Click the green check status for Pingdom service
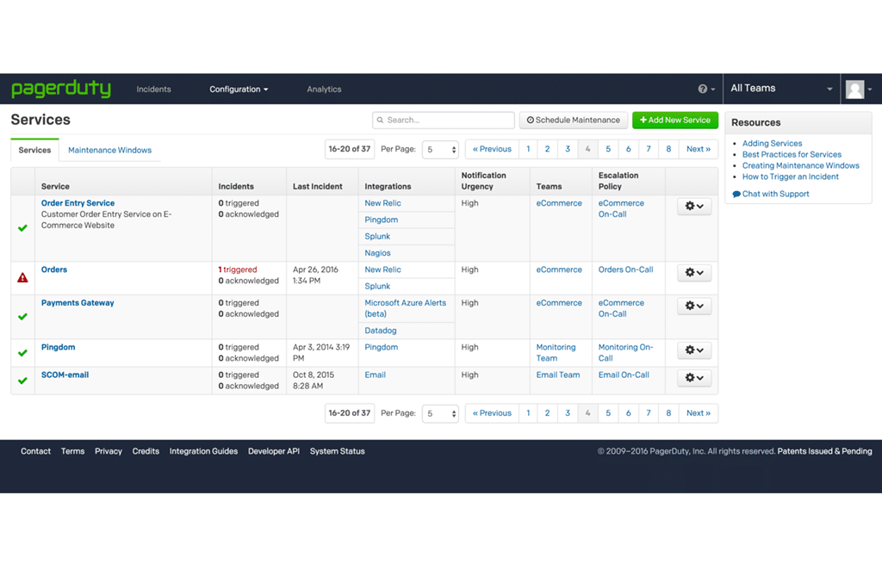This screenshot has height=588, width=882. coord(22,353)
